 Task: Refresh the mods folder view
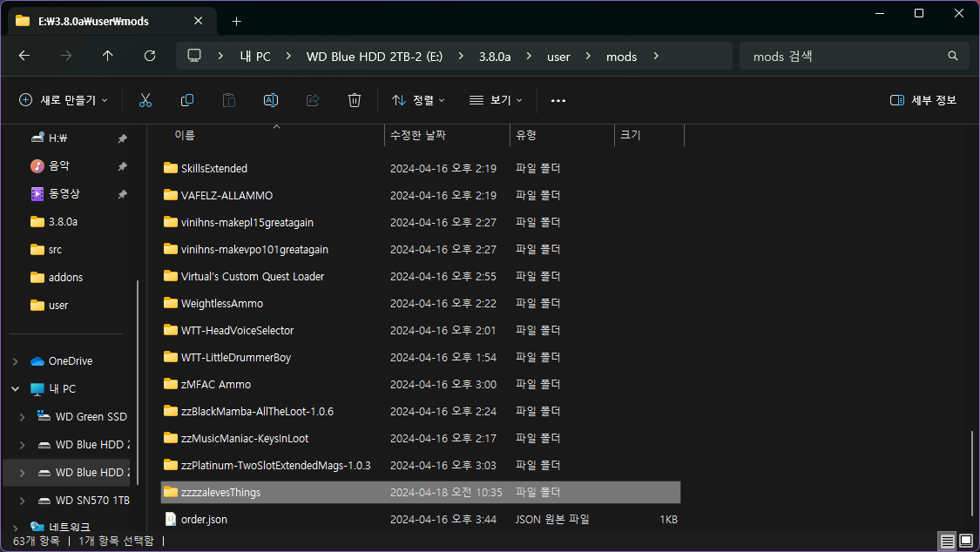(149, 56)
